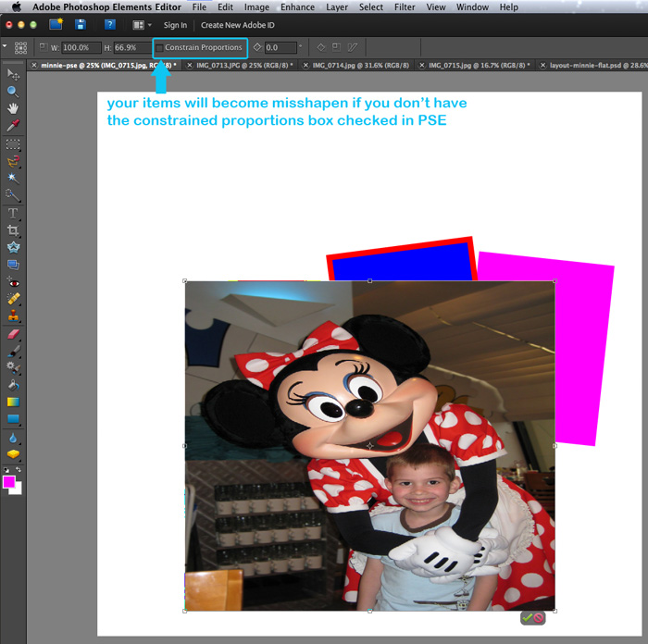Select the Eyedropper tool
Screen dimensions: 648x644
point(13,125)
